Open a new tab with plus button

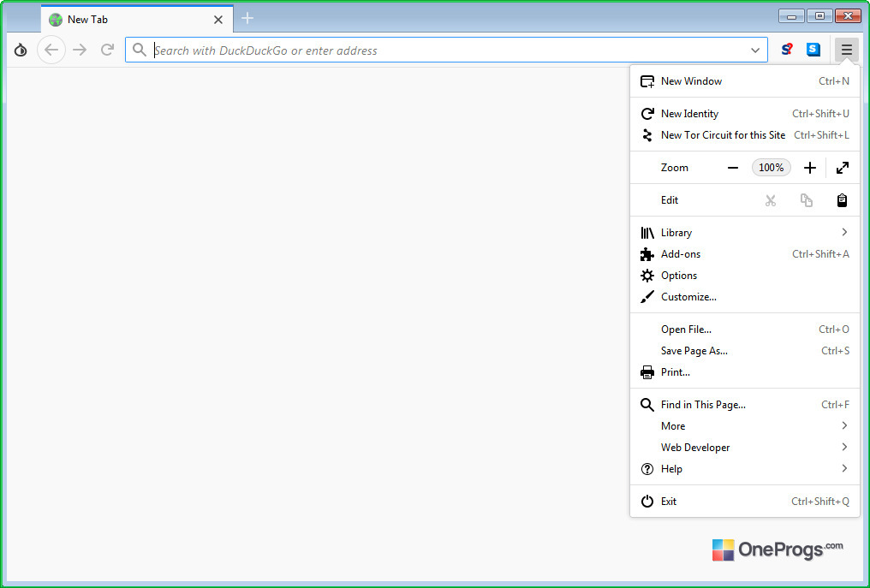247,18
